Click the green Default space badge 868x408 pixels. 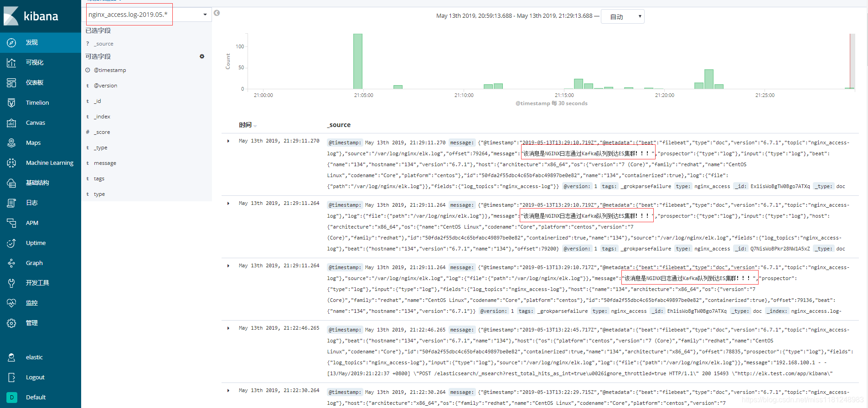[11, 397]
